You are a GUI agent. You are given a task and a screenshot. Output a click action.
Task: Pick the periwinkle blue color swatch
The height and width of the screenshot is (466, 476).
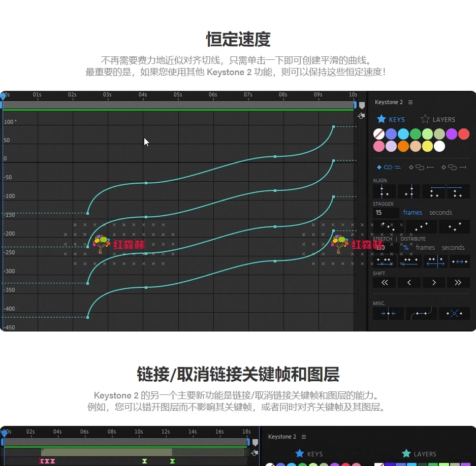(391, 134)
